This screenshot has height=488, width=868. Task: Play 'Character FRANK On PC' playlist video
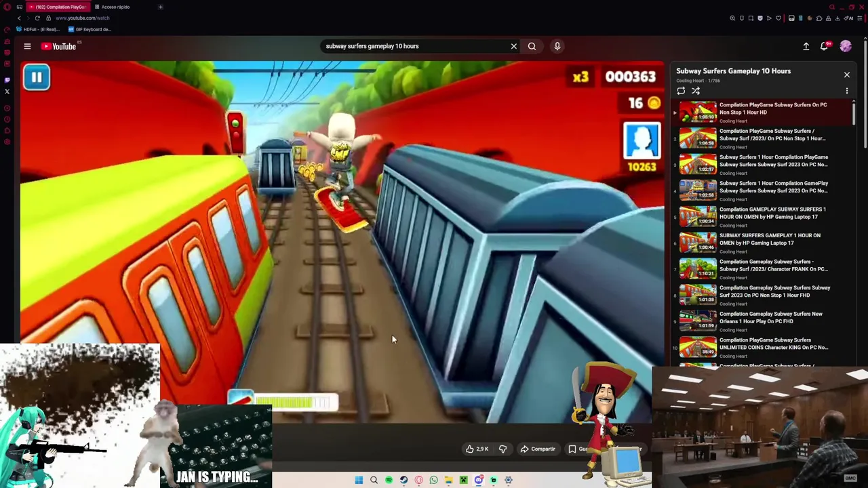[762, 269]
